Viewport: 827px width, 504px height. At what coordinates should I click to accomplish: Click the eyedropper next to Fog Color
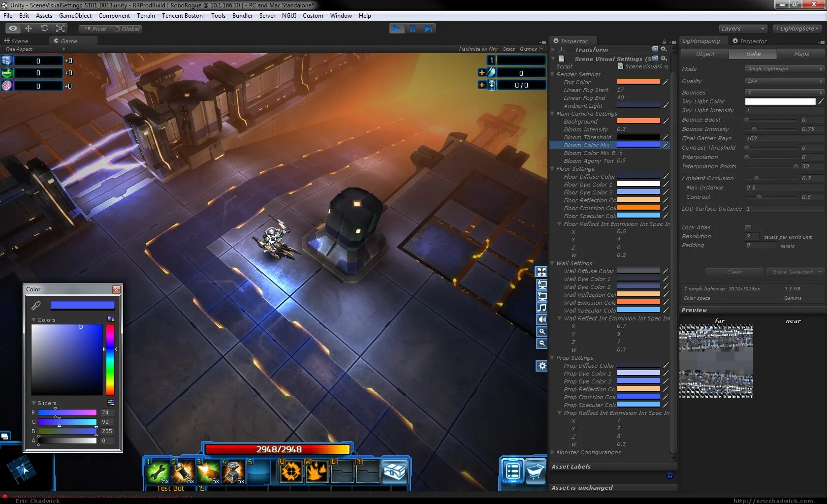click(x=666, y=82)
